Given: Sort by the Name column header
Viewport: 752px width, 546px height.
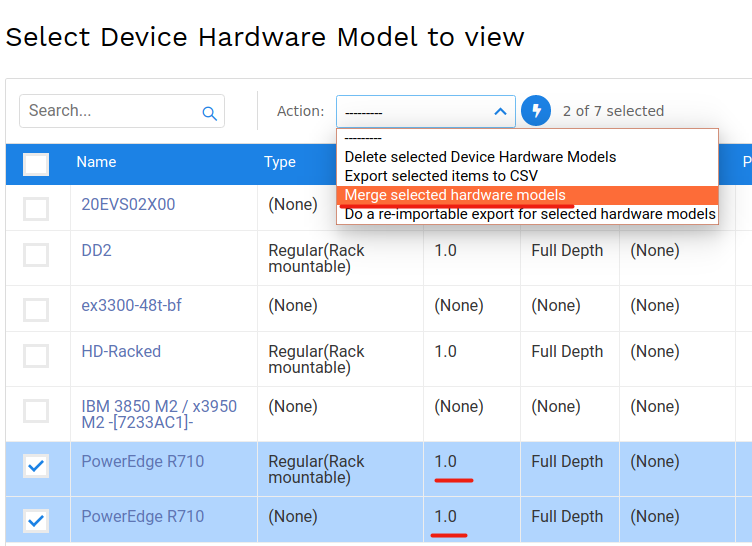Looking at the screenshot, I should 96,162.
